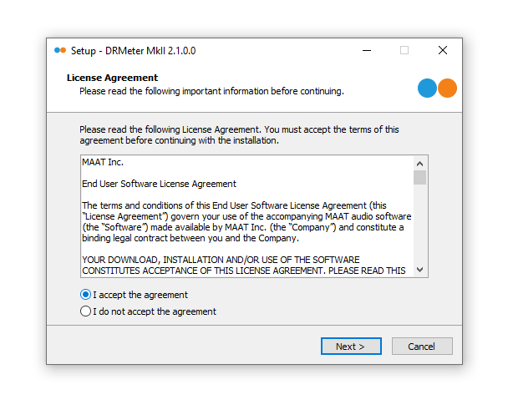Viewport: 508px width, 420px height.
Task: Close the DRMeter MkII setup dialog
Action: [443, 50]
